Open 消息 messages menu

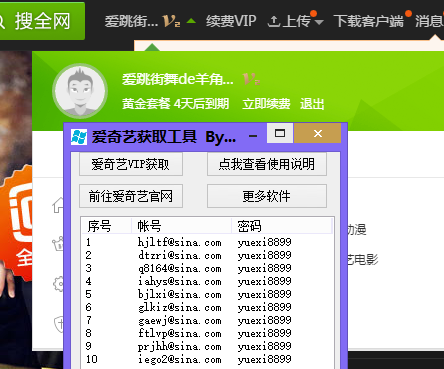pyautogui.click(x=429, y=21)
